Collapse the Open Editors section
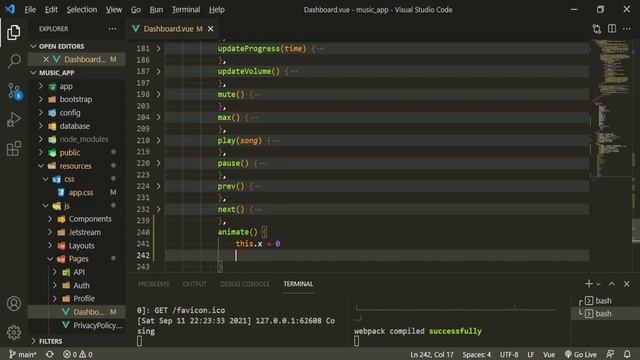 (76, 46)
